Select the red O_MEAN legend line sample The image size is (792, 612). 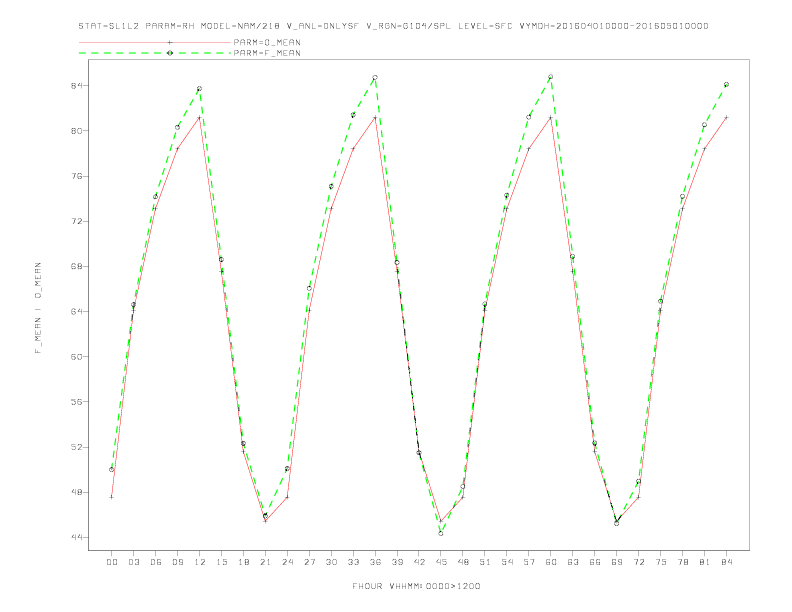(155, 42)
